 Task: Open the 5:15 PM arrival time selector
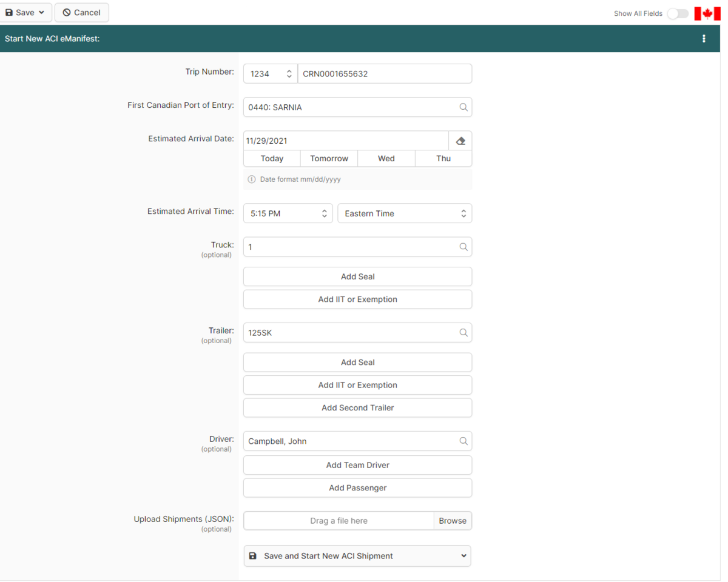point(325,213)
